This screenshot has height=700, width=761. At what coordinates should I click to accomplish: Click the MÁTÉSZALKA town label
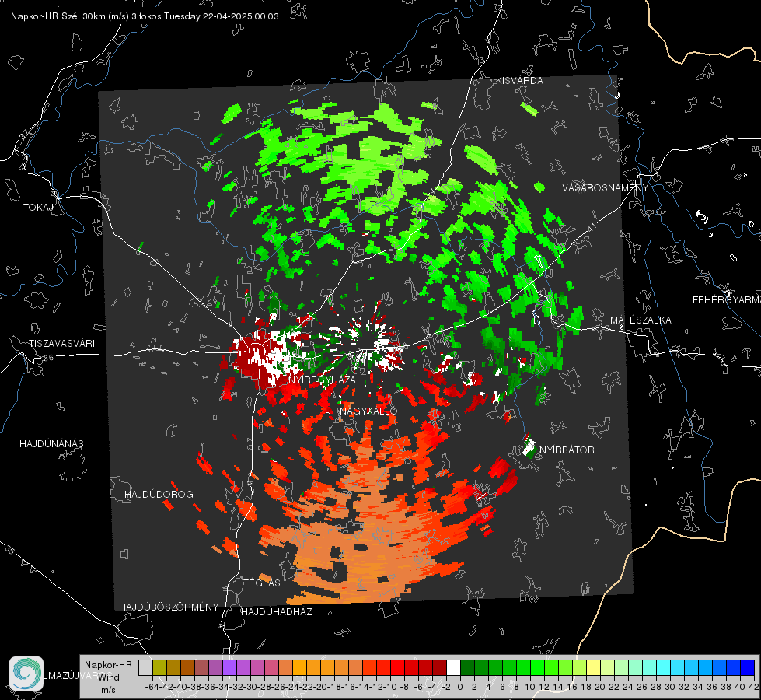tap(641, 320)
